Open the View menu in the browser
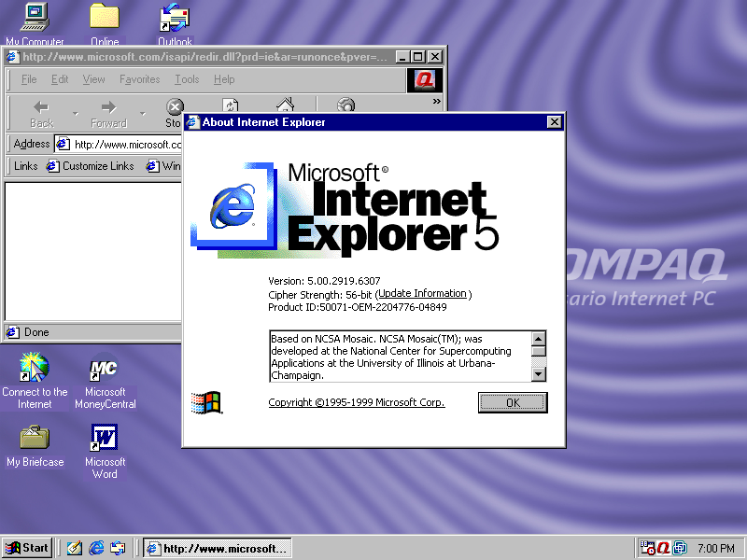Viewport: 747px width, 560px height. pos(93,79)
